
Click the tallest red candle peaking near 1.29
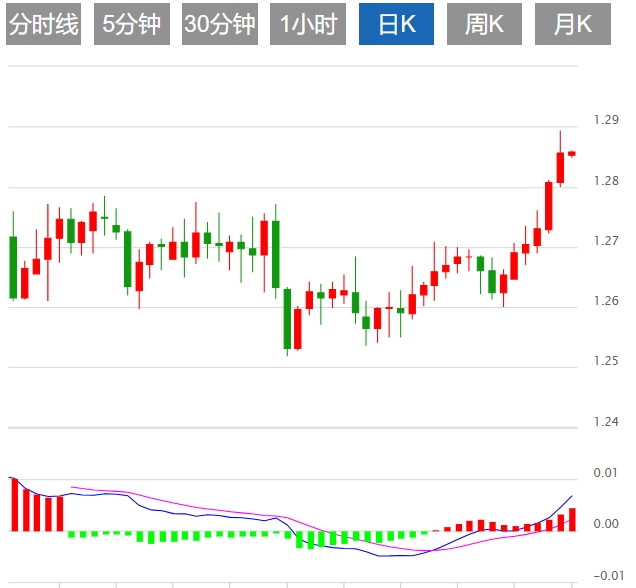(560, 167)
